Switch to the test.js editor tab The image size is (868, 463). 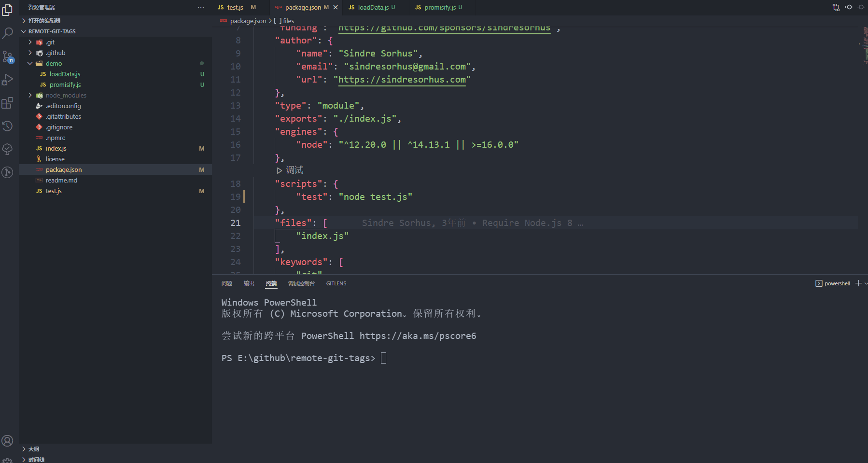234,7
